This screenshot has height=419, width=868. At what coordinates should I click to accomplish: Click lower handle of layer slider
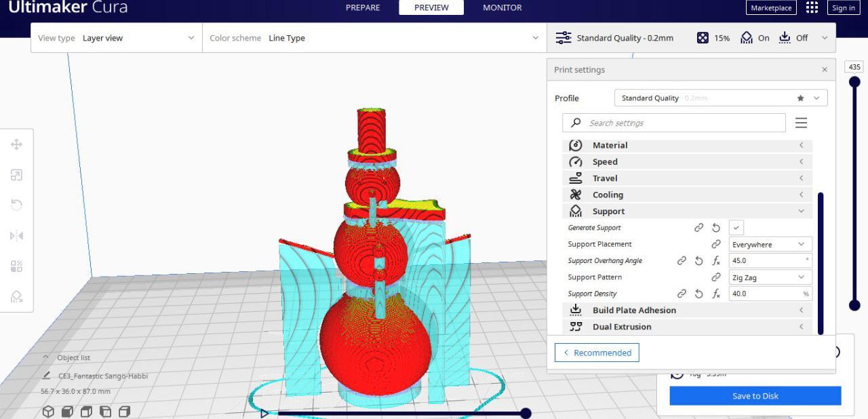854,305
